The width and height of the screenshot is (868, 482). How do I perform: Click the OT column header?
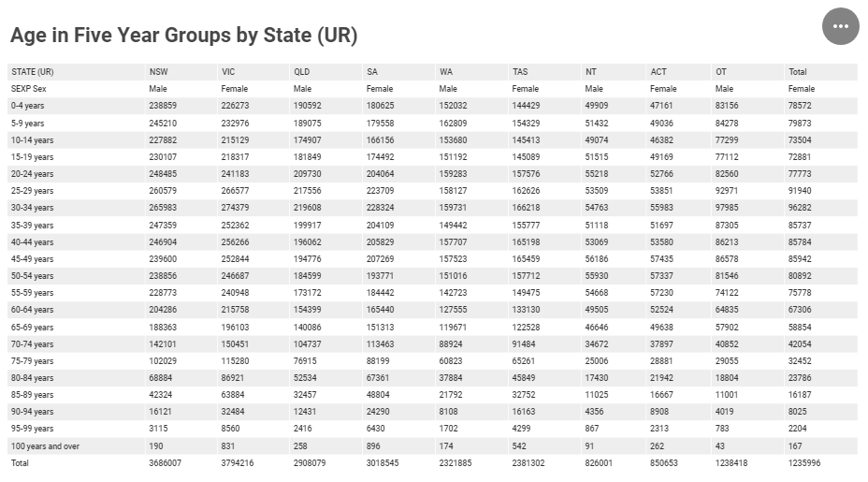pyautogui.click(x=721, y=72)
